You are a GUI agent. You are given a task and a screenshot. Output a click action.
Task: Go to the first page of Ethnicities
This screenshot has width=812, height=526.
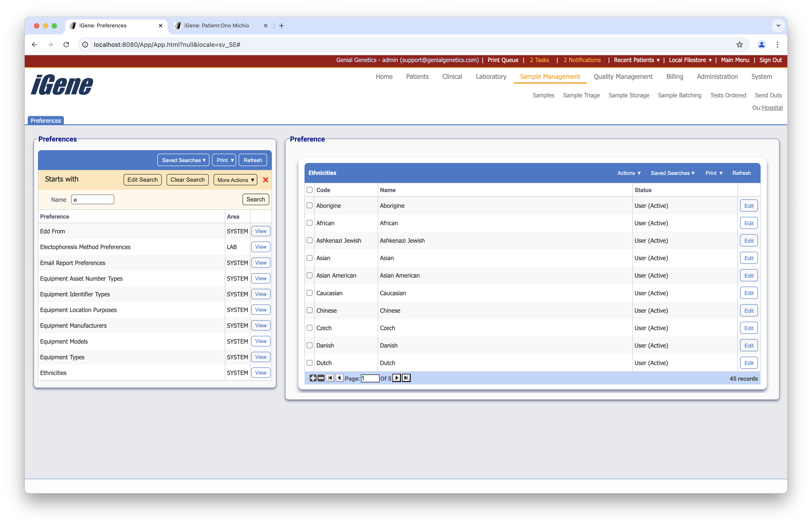tap(330, 378)
